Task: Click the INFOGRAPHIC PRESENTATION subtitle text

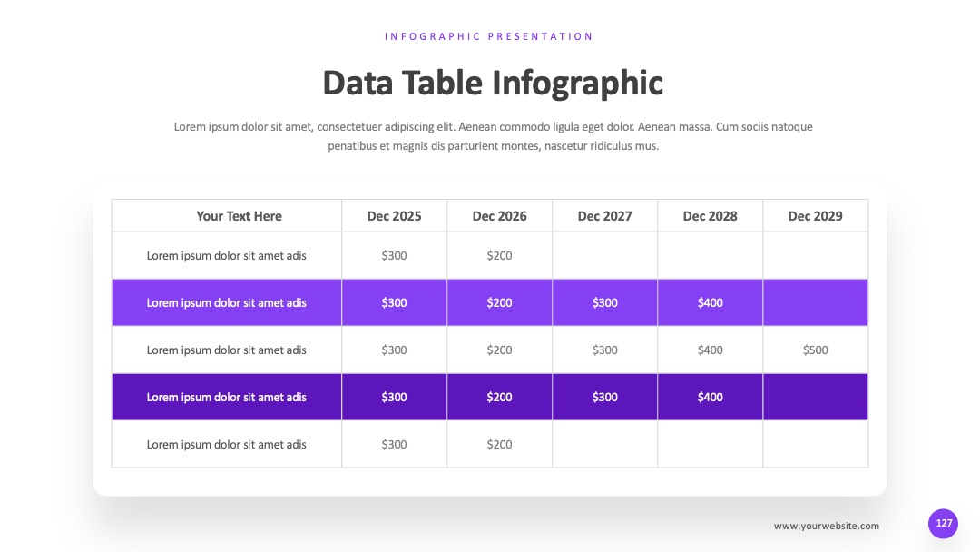Action: [489, 36]
